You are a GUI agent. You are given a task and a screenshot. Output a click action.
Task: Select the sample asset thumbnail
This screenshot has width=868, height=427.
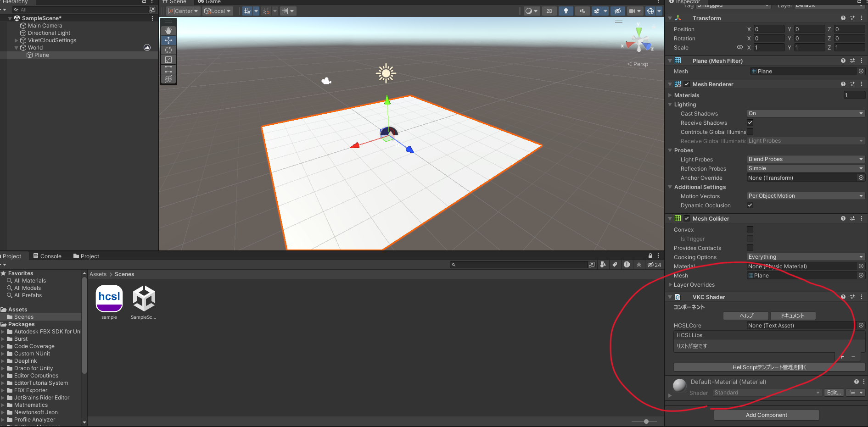(109, 298)
